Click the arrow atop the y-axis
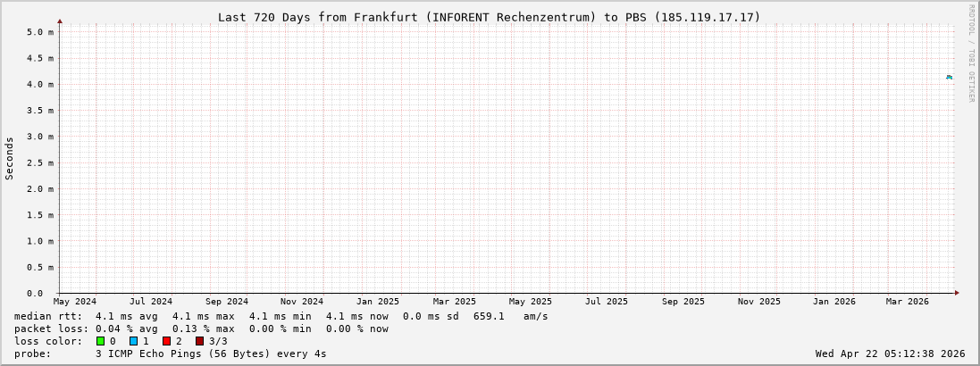Image resolution: width=980 pixels, height=366 pixels. pyautogui.click(x=60, y=21)
